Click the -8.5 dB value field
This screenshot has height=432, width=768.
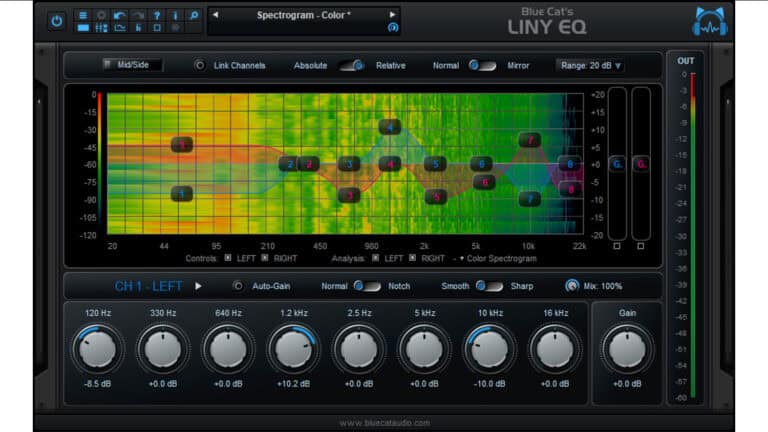point(97,384)
